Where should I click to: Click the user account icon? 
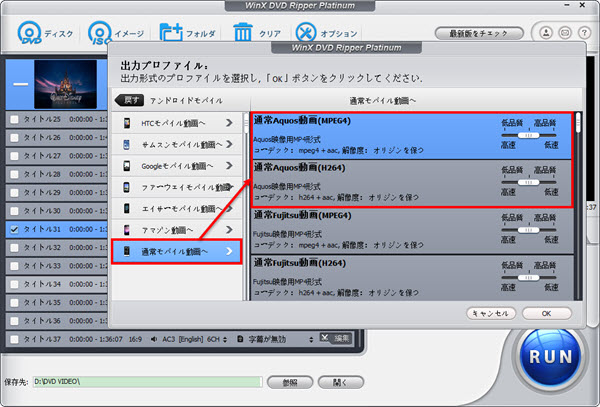point(546,33)
